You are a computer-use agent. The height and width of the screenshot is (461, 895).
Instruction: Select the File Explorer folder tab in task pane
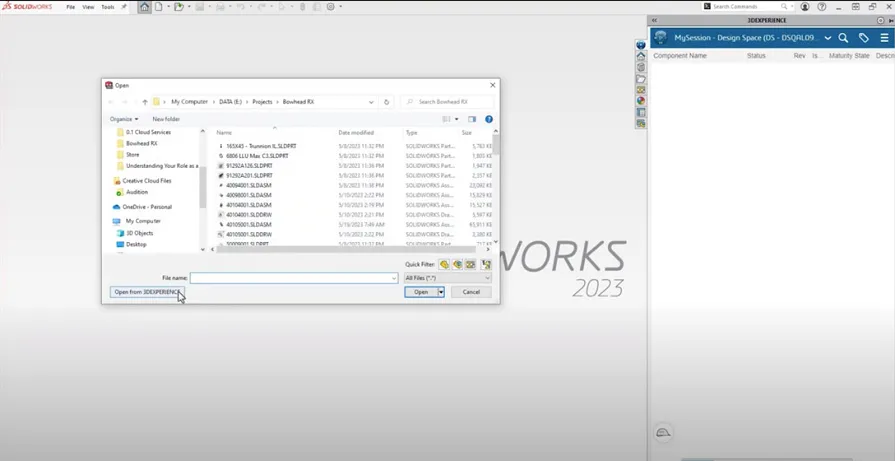pyautogui.click(x=641, y=79)
